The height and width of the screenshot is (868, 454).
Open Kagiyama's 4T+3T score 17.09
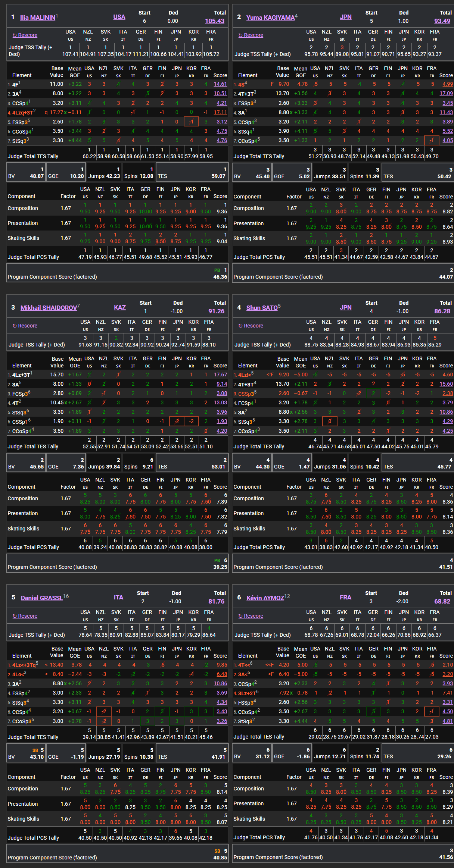click(446, 93)
